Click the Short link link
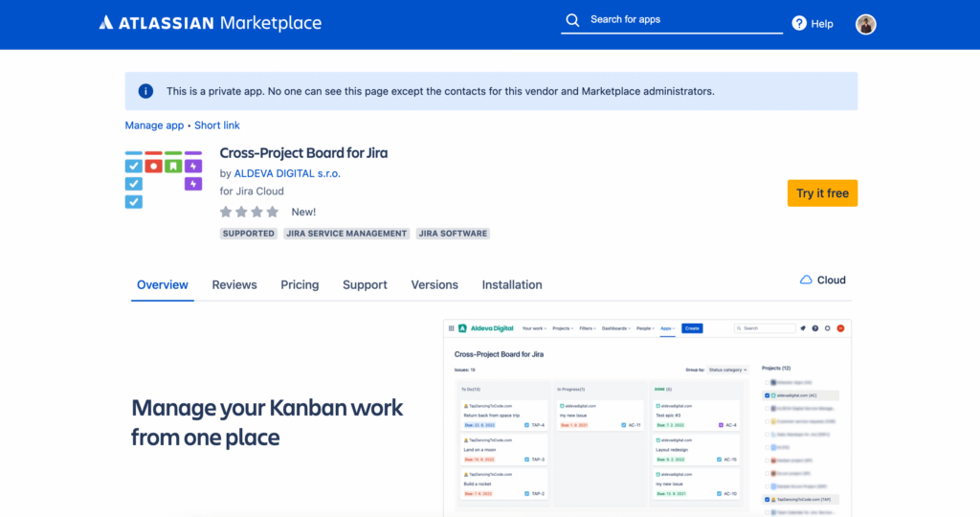The width and height of the screenshot is (980, 517). [x=217, y=125]
